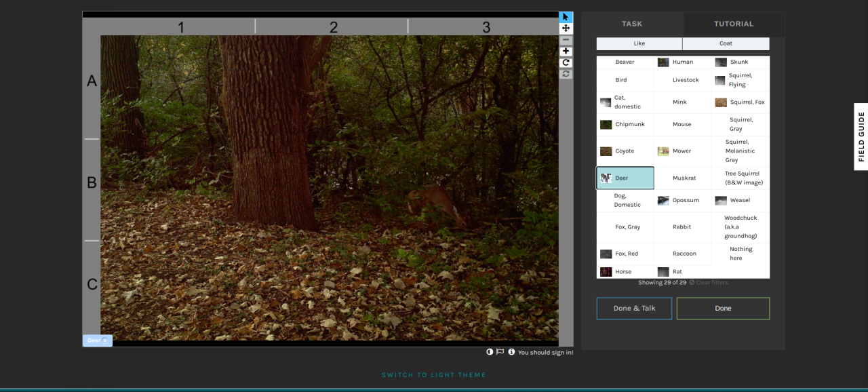Open the Tutorial tab
This screenshot has width=868, height=392.
734,24
